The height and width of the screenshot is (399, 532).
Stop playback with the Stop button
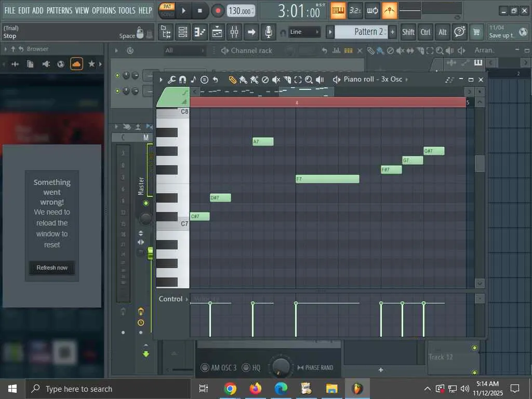[x=200, y=11]
